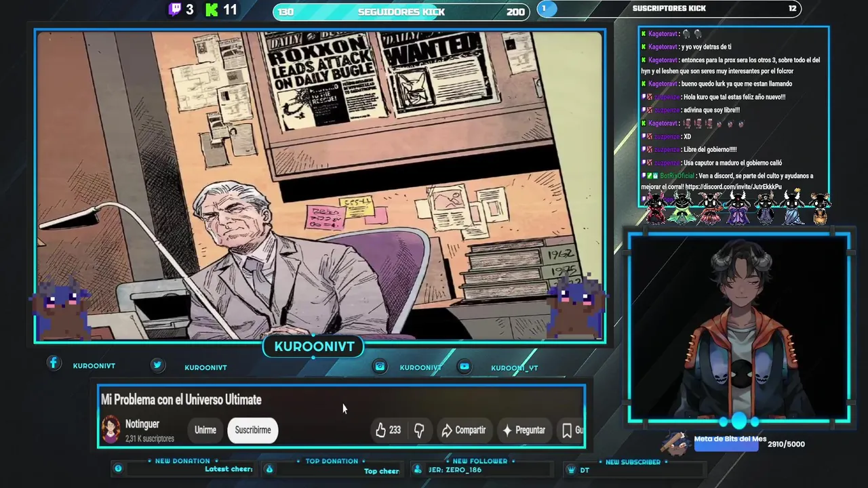
Task: Click the coin icon beside Latest cheer
Action: [x=118, y=468]
